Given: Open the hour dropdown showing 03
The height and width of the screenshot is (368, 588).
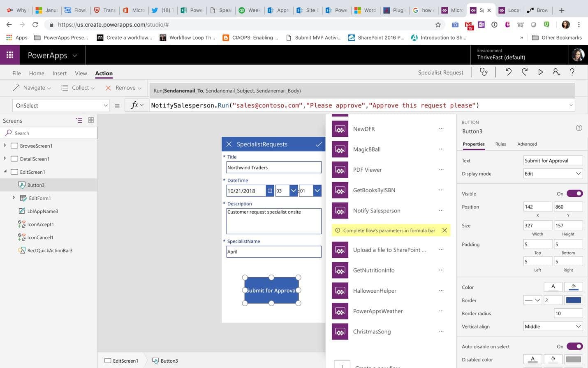Looking at the screenshot, I should coord(294,191).
